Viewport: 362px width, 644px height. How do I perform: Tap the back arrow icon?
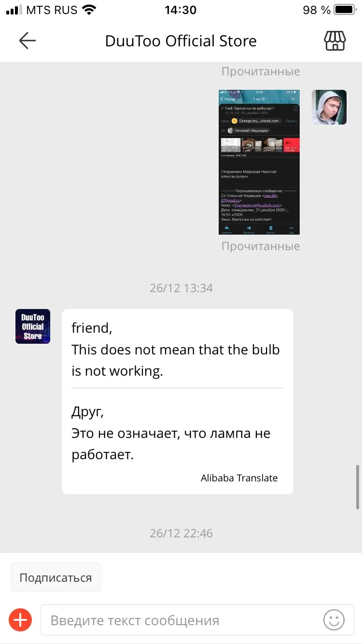(x=28, y=41)
